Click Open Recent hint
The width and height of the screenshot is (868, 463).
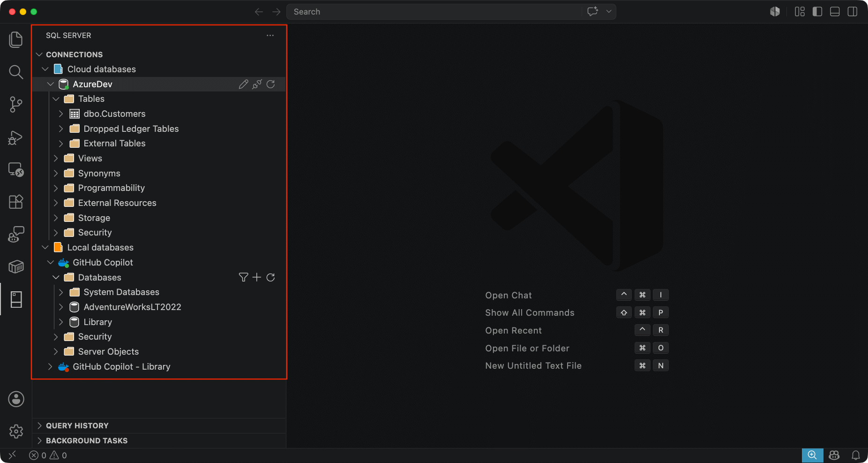click(x=513, y=330)
